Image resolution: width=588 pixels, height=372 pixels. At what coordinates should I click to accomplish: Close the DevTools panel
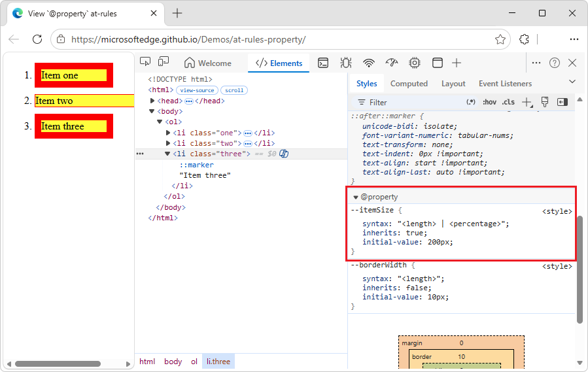572,63
